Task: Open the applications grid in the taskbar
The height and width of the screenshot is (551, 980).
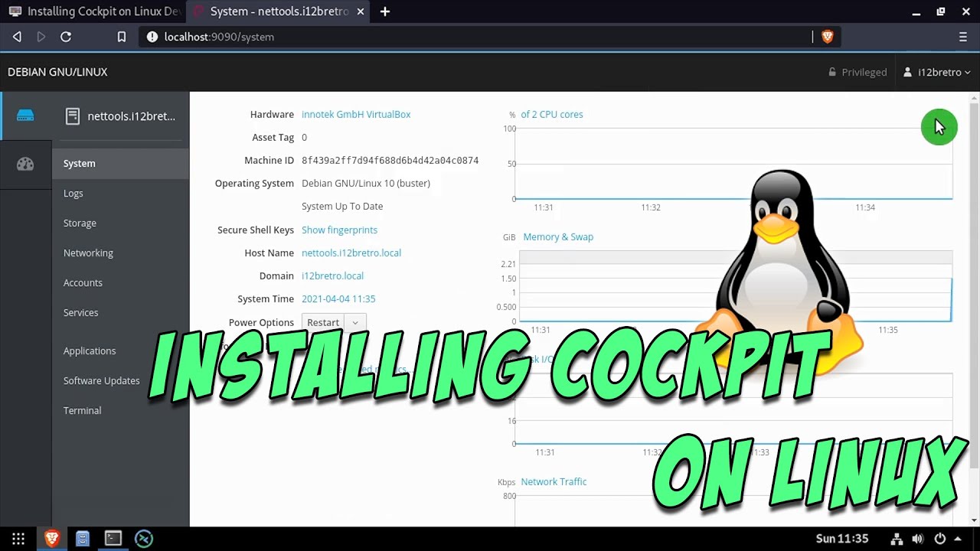Action: click(x=18, y=539)
